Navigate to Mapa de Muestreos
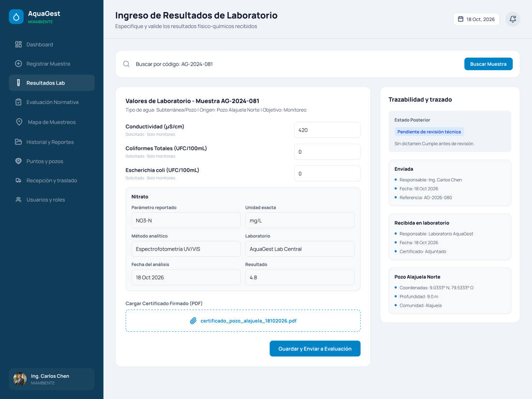The image size is (532, 399). (x=52, y=122)
